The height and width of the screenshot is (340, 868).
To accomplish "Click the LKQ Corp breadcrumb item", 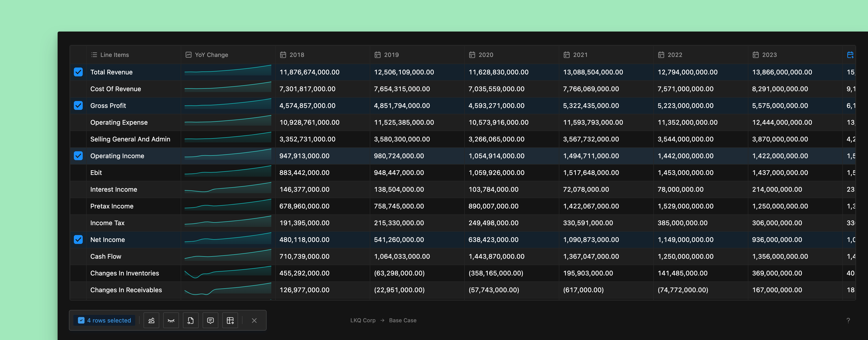I will click(363, 320).
